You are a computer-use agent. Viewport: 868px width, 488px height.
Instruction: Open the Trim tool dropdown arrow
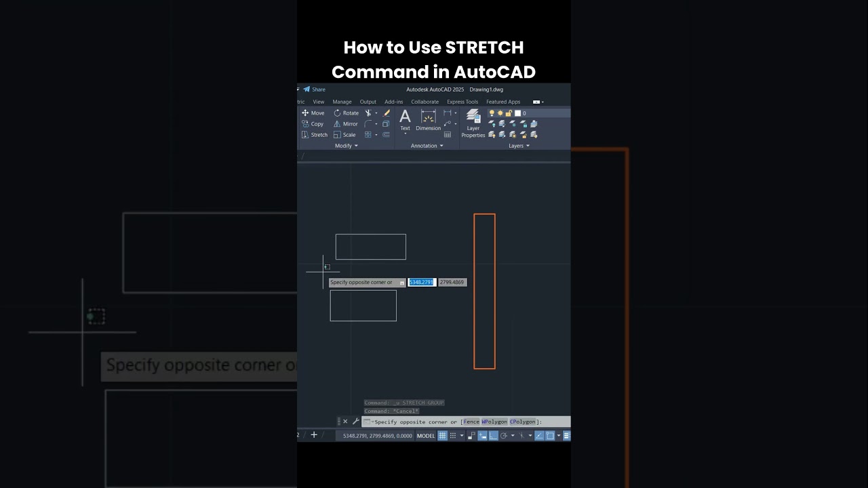[376, 113]
